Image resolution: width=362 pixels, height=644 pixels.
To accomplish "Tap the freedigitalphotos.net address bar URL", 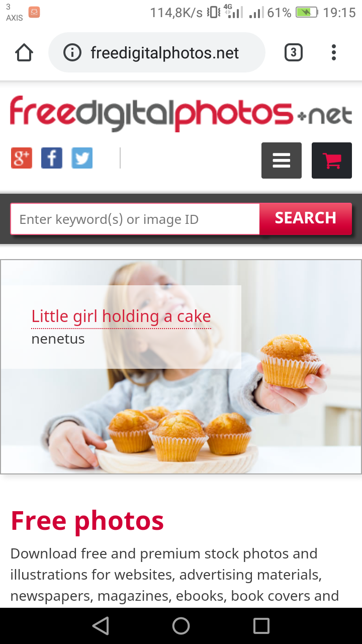I will 164,53.
